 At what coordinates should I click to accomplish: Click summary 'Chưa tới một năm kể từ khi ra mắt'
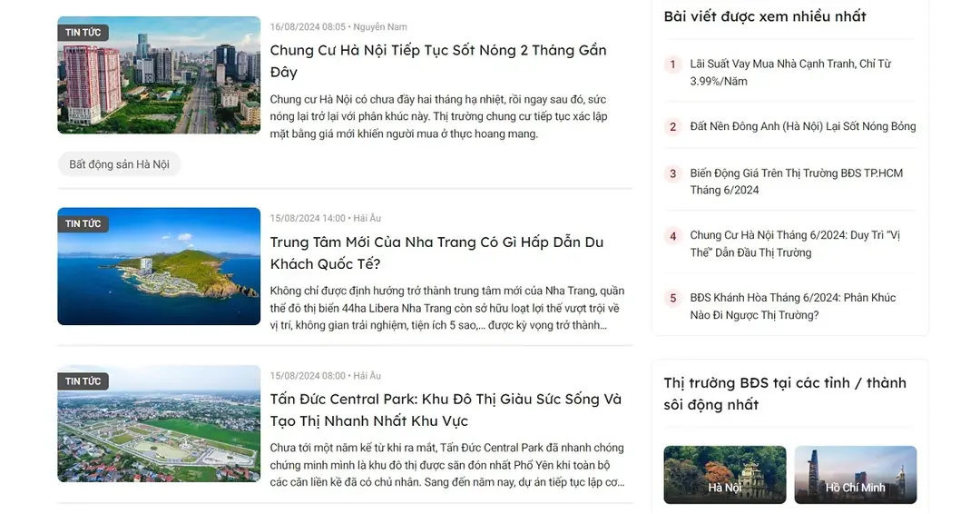pyautogui.click(x=447, y=465)
